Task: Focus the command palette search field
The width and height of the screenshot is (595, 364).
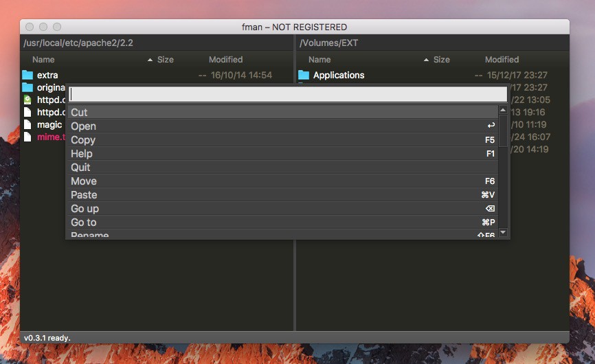Action: pyautogui.click(x=288, y=94)
